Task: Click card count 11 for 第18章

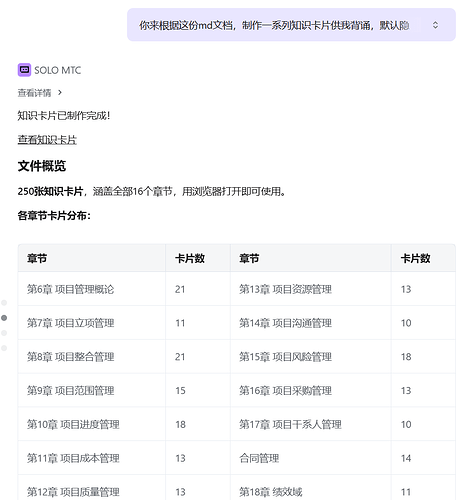Action: coord(406,492)
